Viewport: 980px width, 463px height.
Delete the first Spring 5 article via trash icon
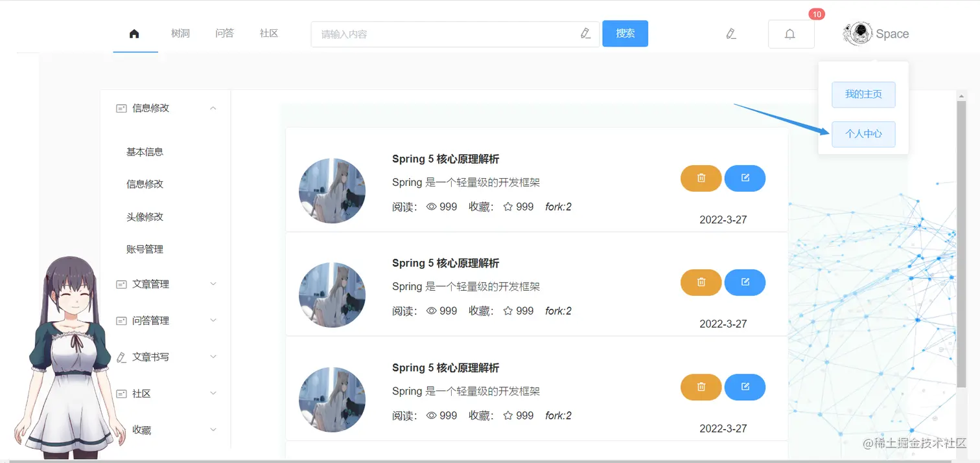point(701,178)
